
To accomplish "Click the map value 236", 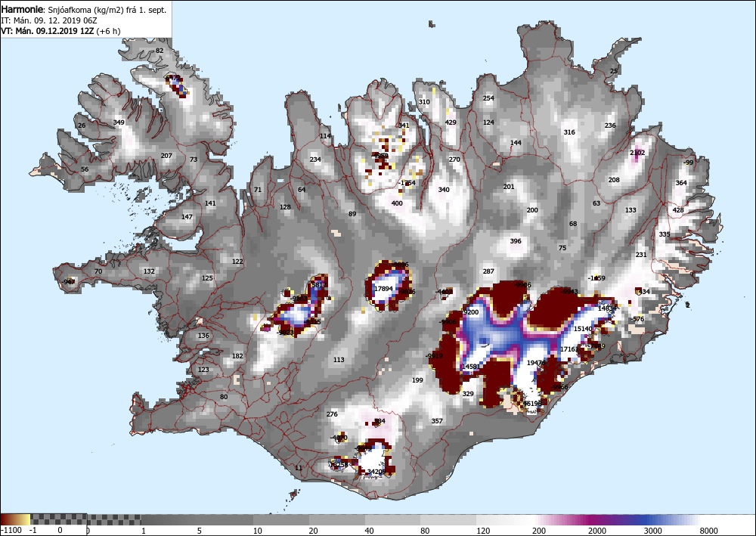I will point(610,125).
